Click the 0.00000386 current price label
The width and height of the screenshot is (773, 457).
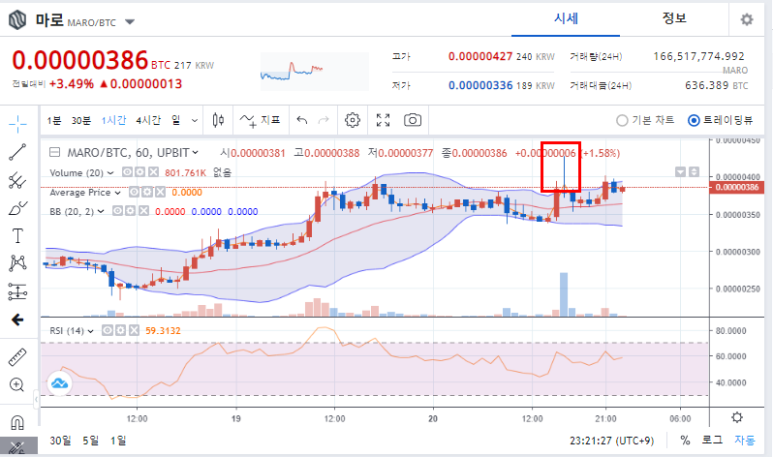(x=737, y=187)
